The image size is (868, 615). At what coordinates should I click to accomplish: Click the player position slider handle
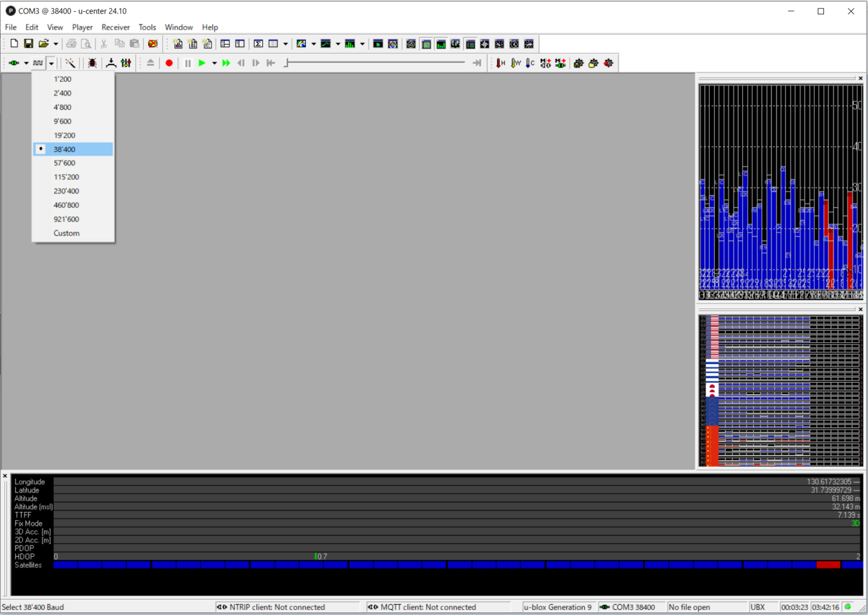[x=287, y=63]
